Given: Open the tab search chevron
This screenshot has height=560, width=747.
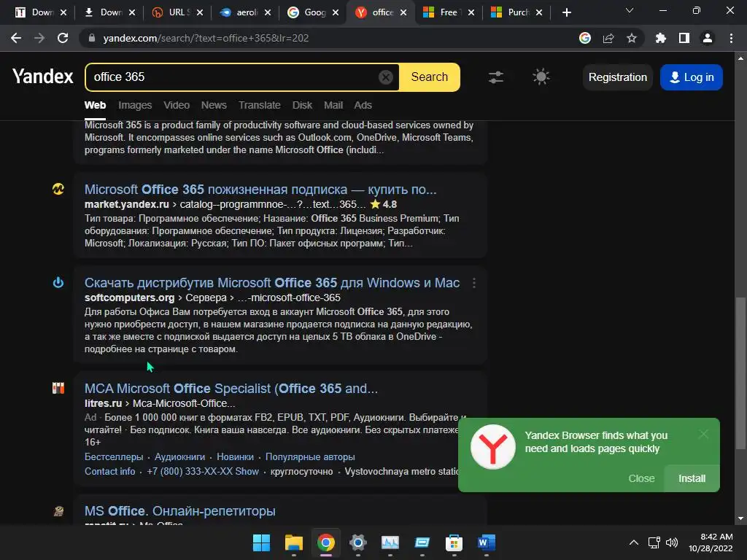Looking at the screenshot, I should 630,10.
